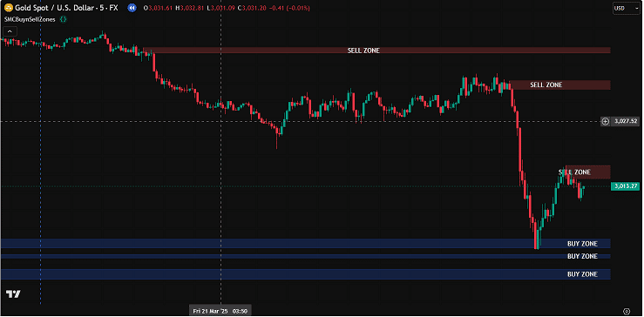
Task: Collapse the indicator legend with chevron button
Action: [10, 31]
